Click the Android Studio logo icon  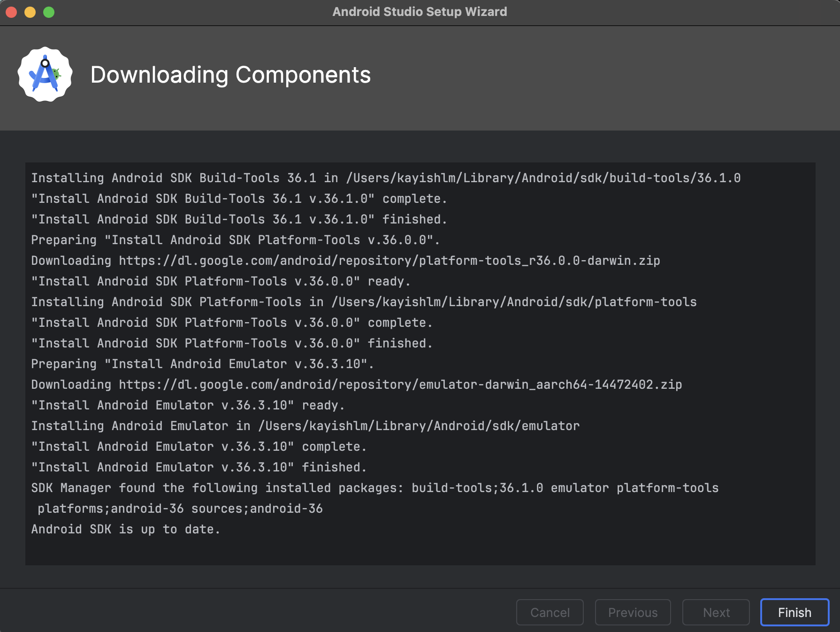(45, 74)
